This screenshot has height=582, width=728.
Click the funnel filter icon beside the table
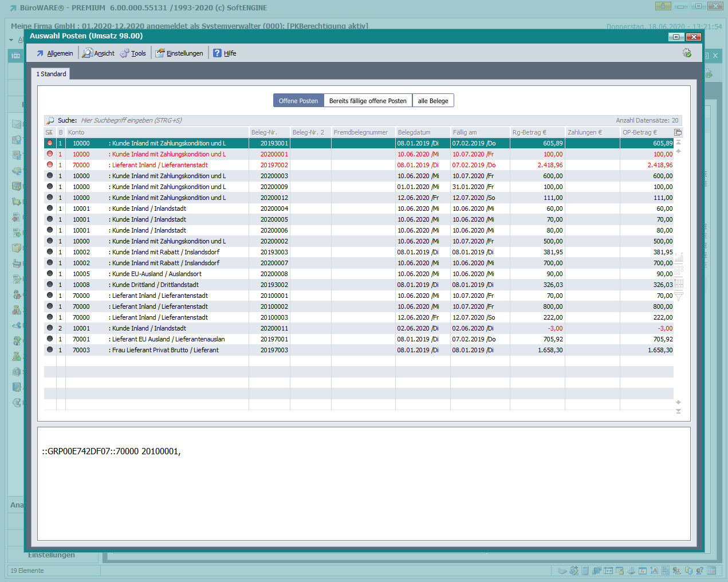tap(679, 296)
